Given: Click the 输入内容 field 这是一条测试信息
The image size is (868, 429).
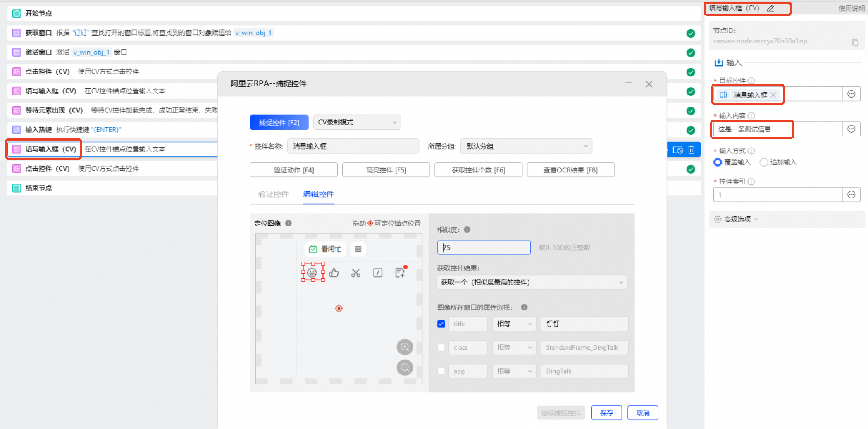Looking at the screenshot, I should [778, 129].
